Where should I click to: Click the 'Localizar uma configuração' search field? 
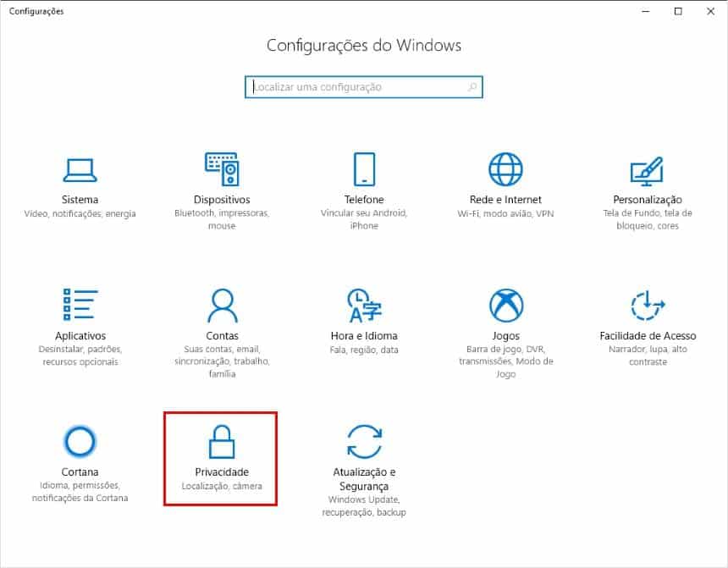(x=364, y=87)
